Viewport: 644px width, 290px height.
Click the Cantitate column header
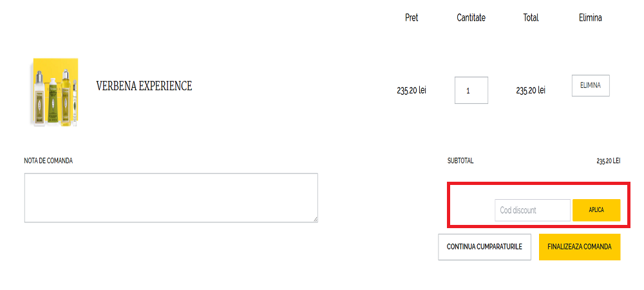pyautogui.click(x=471, y=18)
